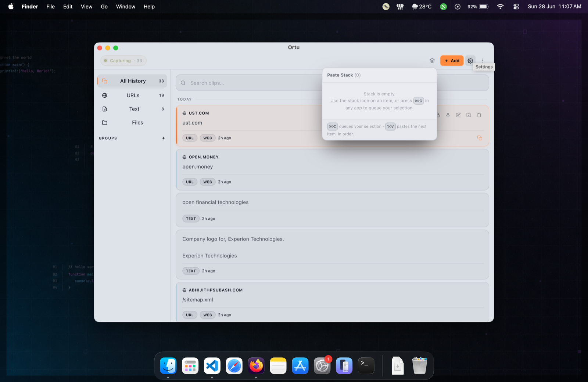Image resolution: width=588 pixels, height=382 pixels.
Task: Click the battery 92% indicator
Action: pos(478,7)
